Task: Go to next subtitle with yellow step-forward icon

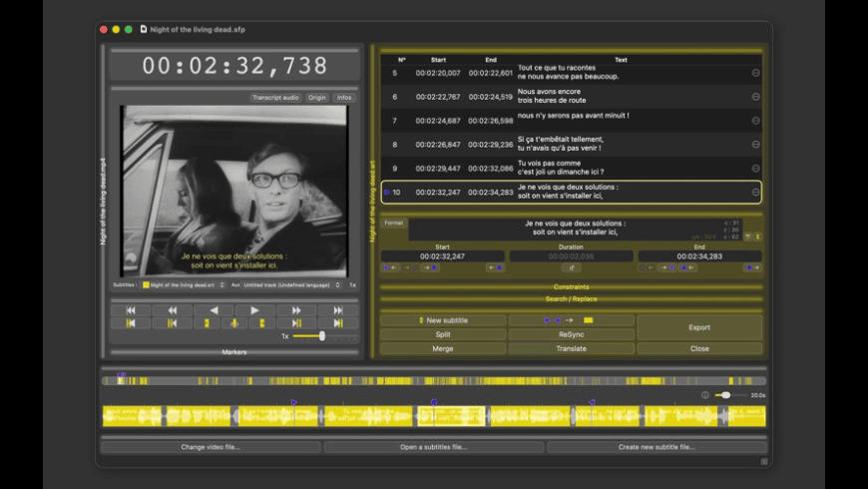Action: 296,323
